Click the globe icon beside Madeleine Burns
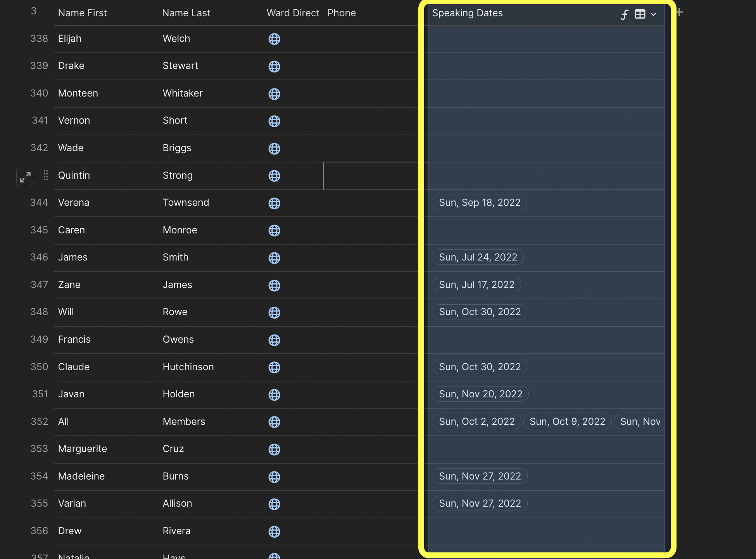756x559 pixels. click(x=274, y=477)
